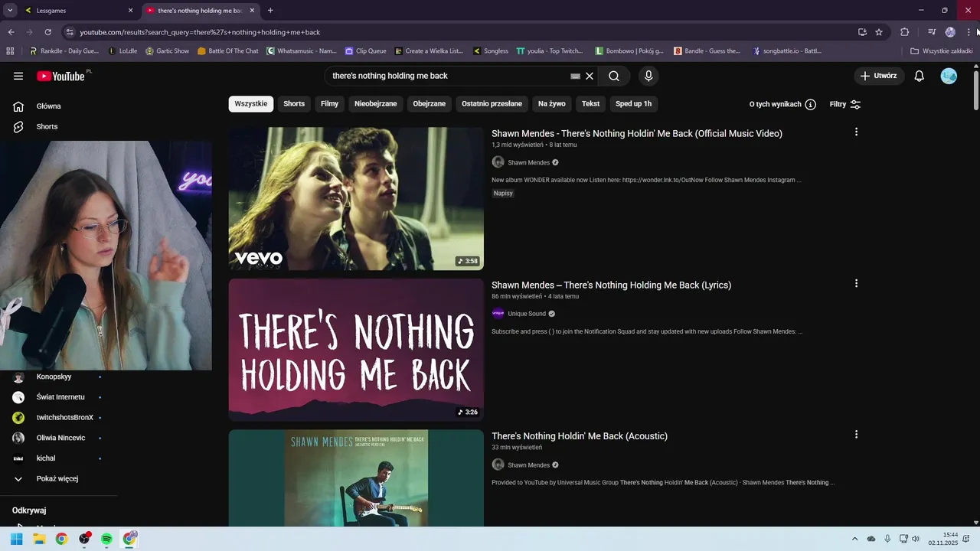Play the acoustic guitar album thumbnail

coord(356,478)
